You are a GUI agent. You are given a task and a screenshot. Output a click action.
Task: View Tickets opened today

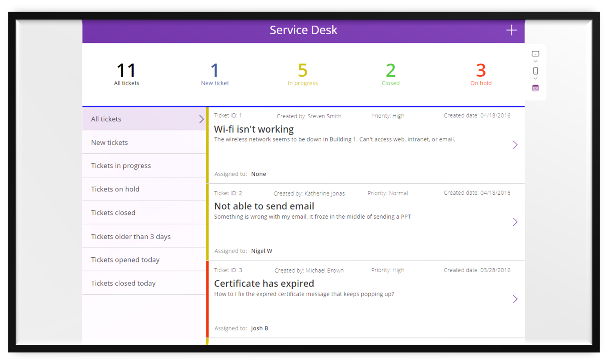pos(144,260)
